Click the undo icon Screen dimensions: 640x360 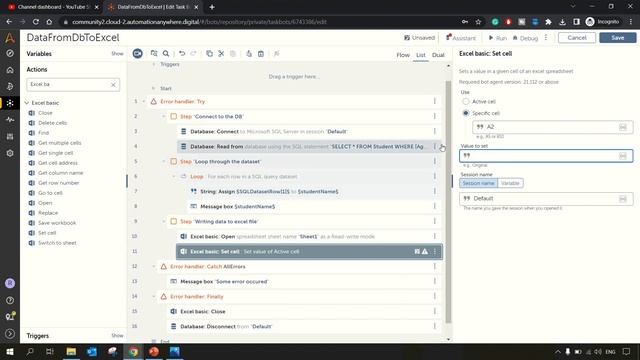pyautogui.click(x=182, y=53)
